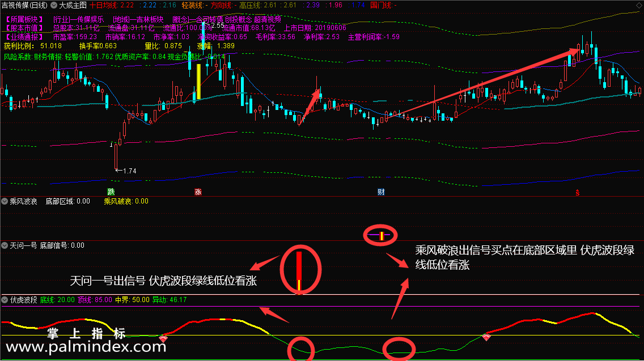Click 中界: 50.00 readout
Viewport: 644px width, 361px height.
tap(132, 300)
